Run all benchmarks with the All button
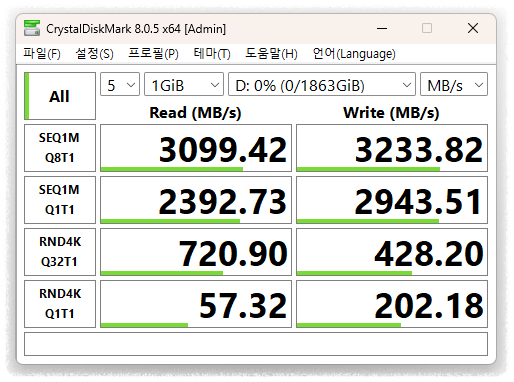The image size is (514, 382). click(60, 96)
